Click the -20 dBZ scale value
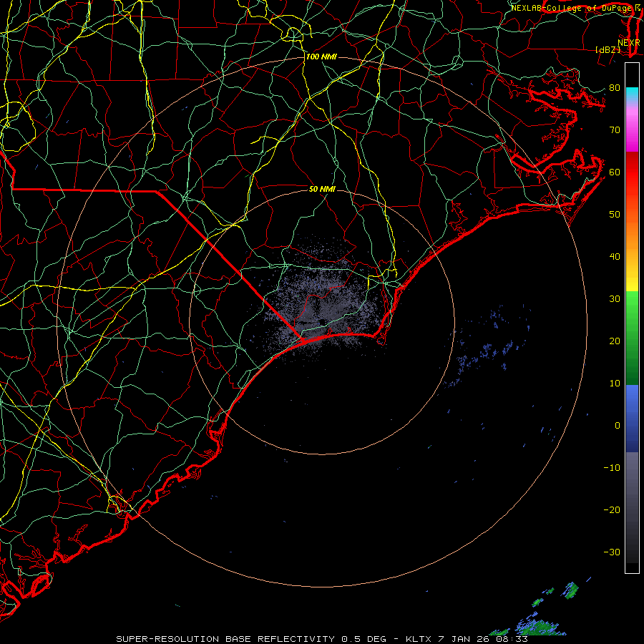Screen dimensions: 644x644 coord(612,510)
